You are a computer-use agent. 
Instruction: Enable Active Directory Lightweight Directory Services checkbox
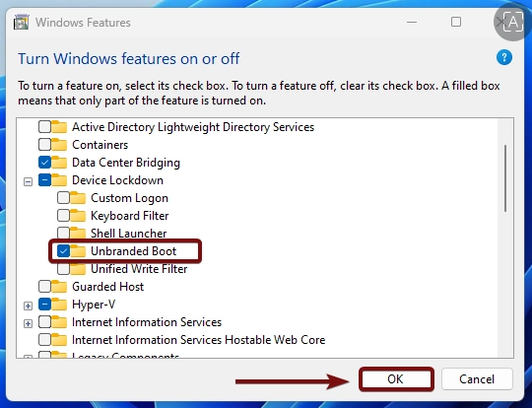click(x=44, y=126)
